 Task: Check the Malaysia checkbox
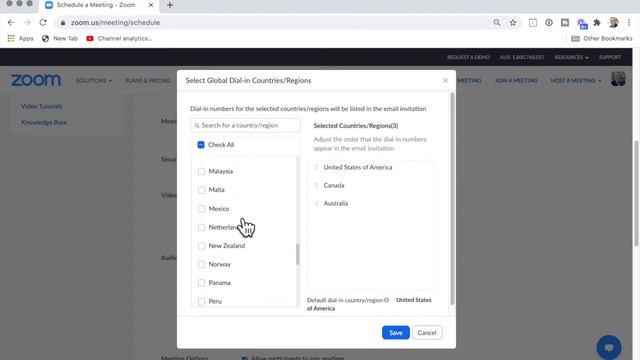tap(201, 171)
